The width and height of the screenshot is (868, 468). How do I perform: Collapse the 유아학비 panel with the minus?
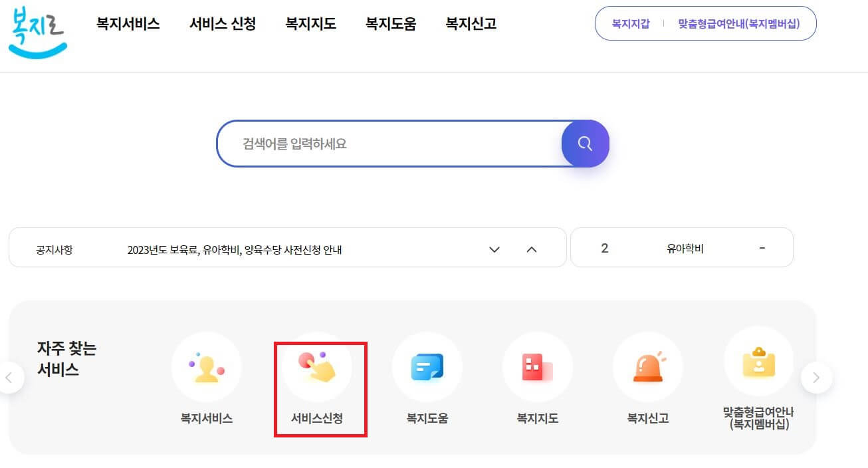762,247
